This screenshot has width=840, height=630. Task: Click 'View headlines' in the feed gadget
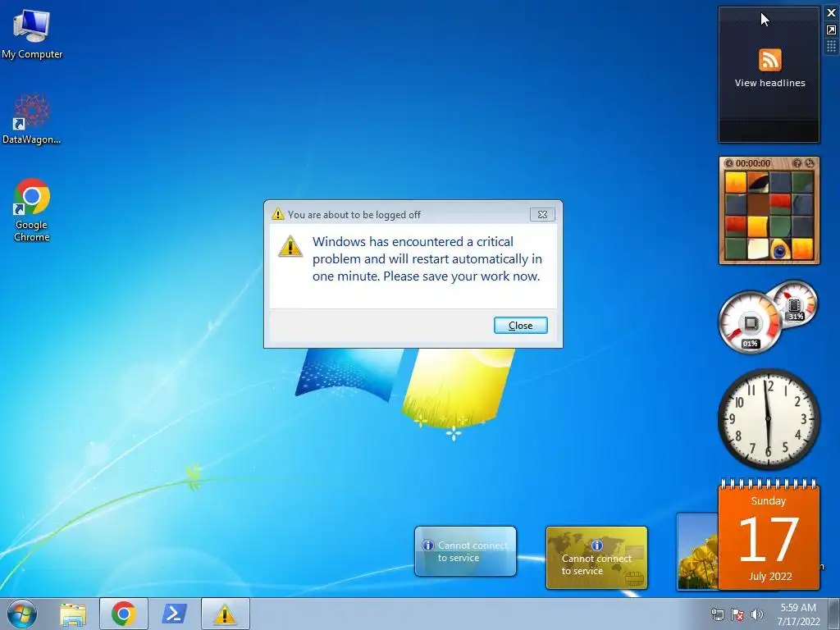click(769, 83)
